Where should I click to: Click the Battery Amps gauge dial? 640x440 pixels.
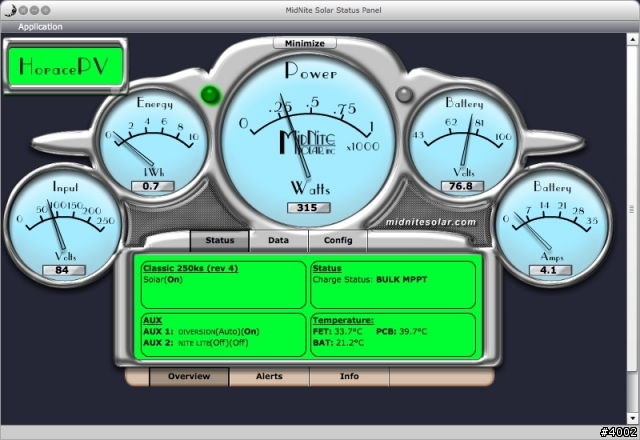coord(553,227)
